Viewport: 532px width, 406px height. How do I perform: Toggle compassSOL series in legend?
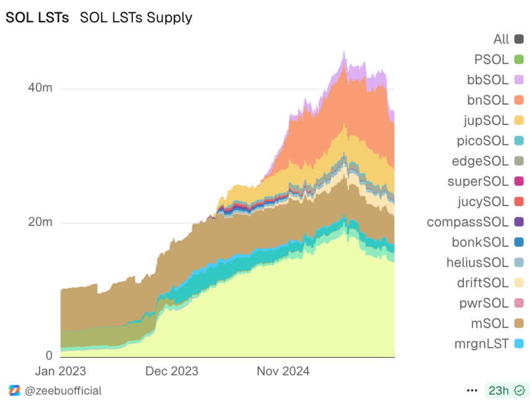(519, 222)
